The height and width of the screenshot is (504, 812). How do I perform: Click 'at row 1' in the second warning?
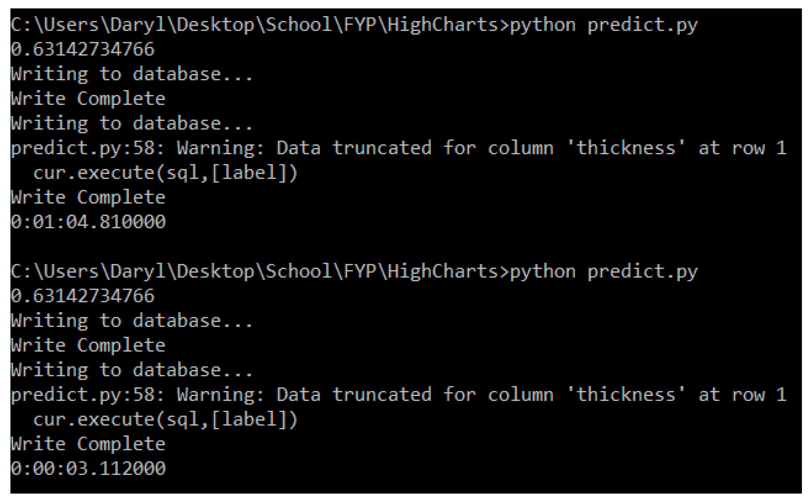tap(742, 395)
